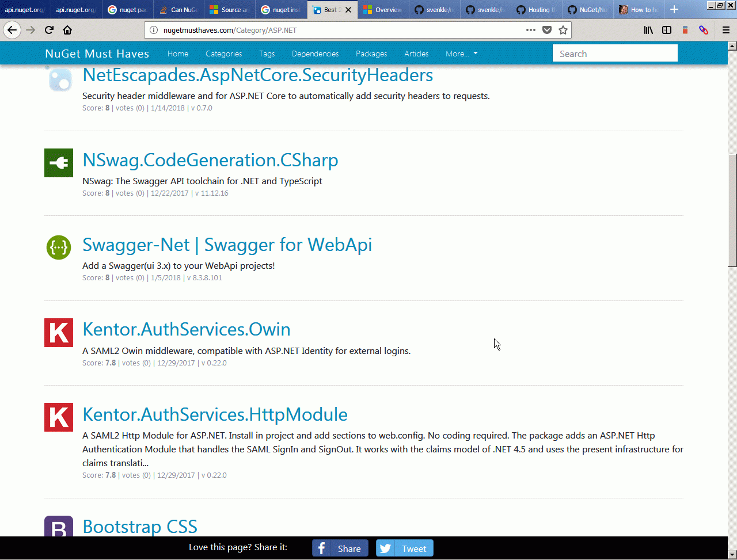Show site information icon in address bar

pos(154,30)
